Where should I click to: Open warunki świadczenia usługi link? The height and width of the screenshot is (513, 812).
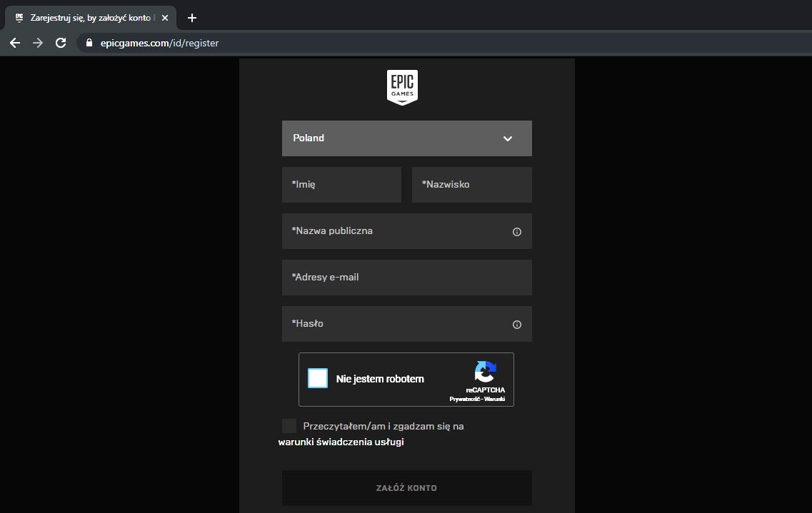tap(341, 442)
